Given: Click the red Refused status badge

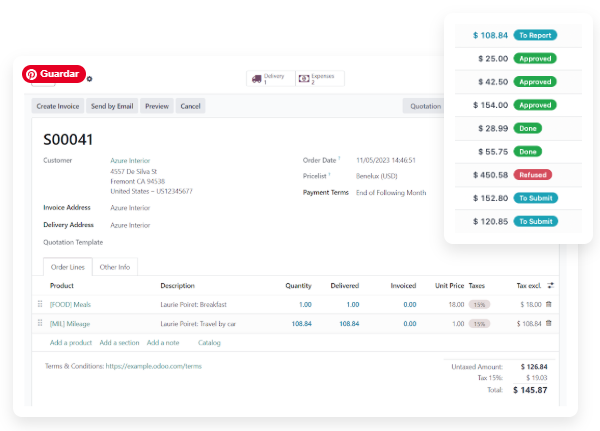Looking at the screenshot, I should pyautogui.click(x=534, y=174).
